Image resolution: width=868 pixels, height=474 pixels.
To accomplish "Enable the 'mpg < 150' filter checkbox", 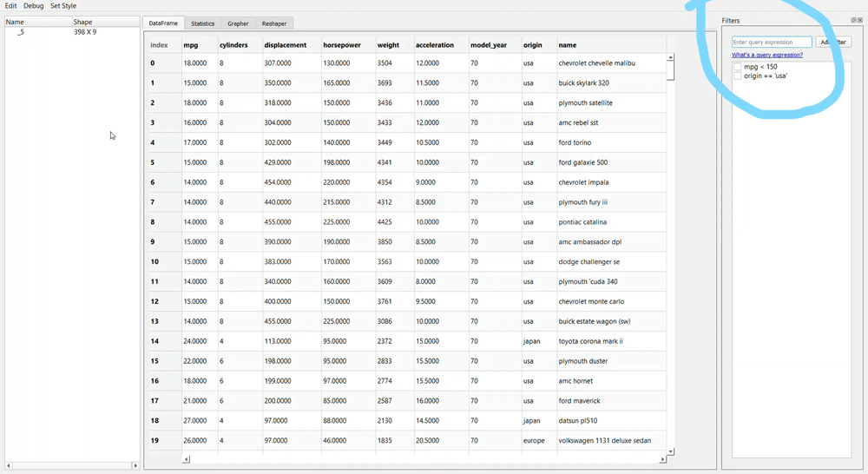I will tap(737, 67).
